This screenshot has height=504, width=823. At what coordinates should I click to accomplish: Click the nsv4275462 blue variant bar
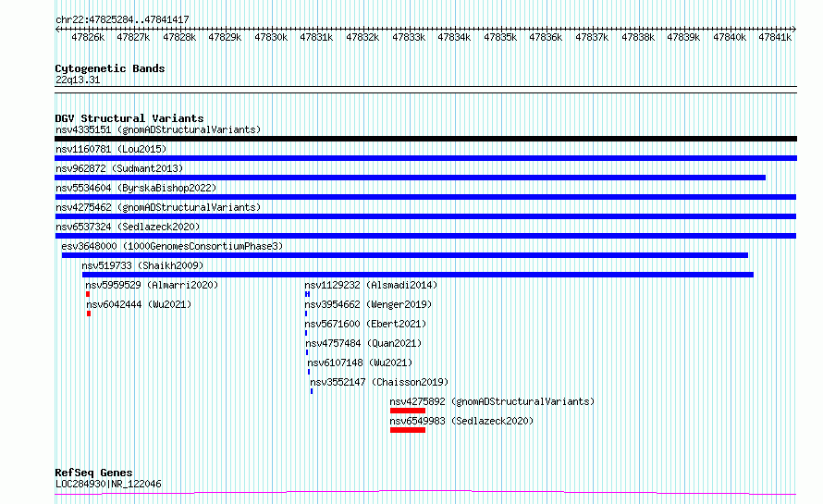click(x=425, y=216)
